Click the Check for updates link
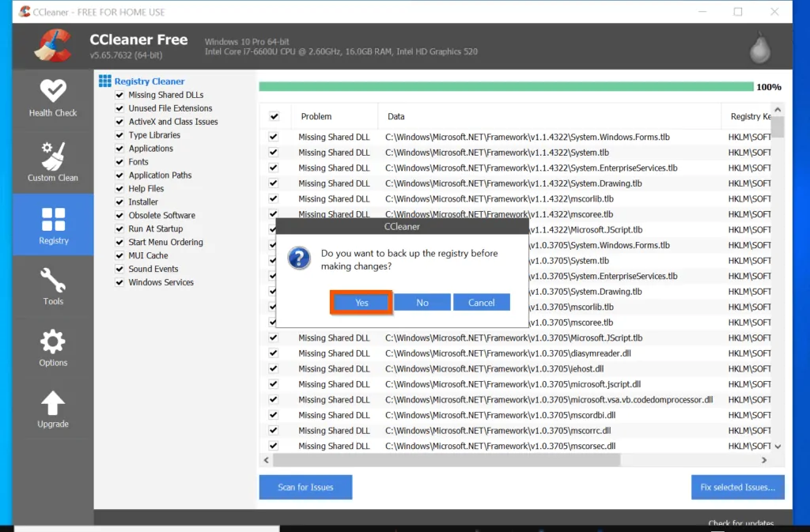Screen dimensions: 810x532 [x=740, y=523]
